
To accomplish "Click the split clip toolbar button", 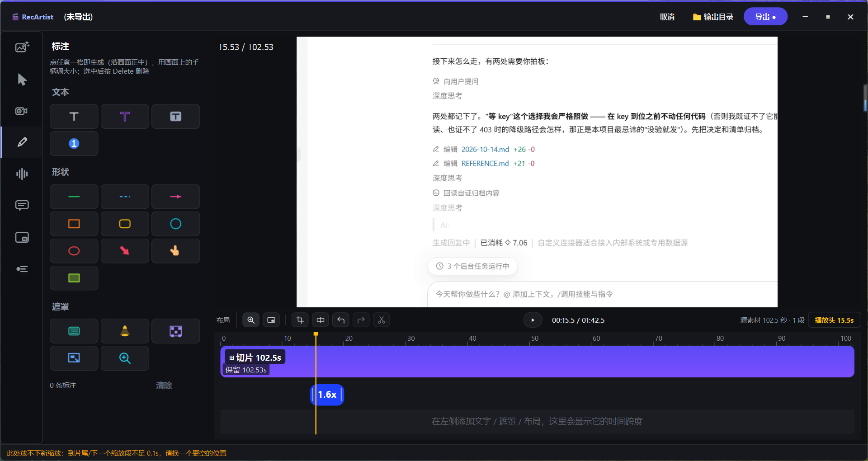I will (x=321, y=320).
